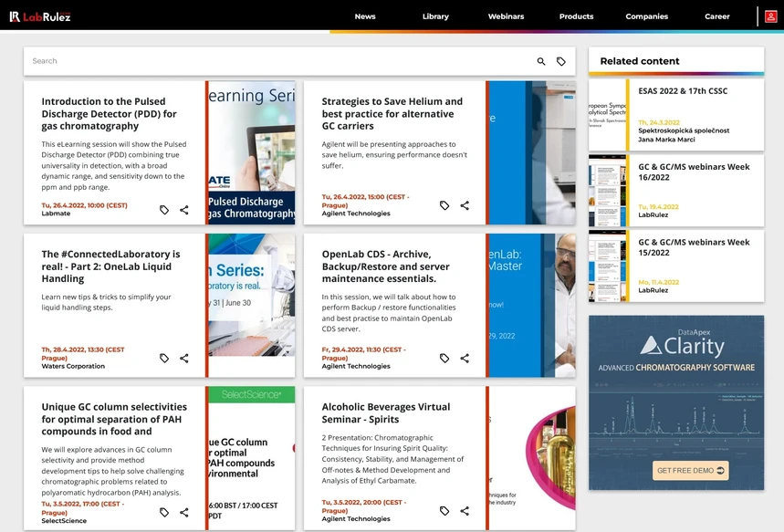This screenshot has width=784, height=532.
Task: Open the Library menu
Action: (x=435, y=16)
